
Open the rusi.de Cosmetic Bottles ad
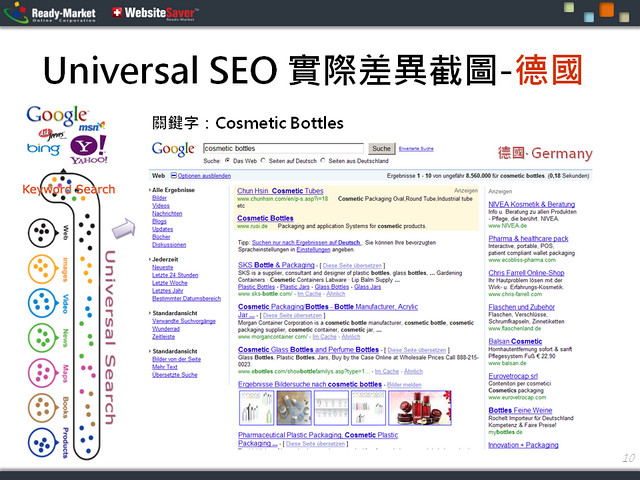click(x=265, y=218)
